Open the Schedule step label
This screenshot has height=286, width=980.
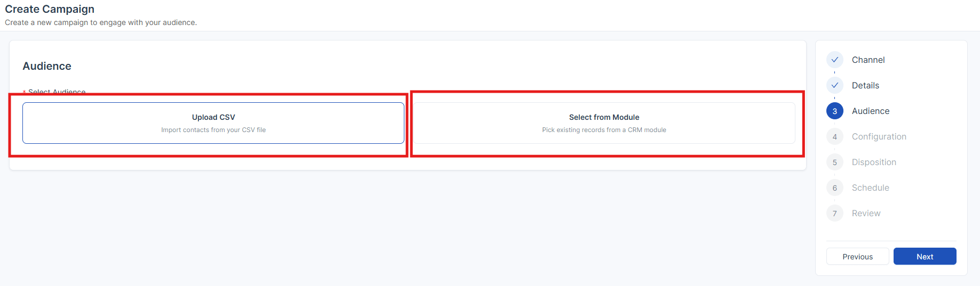click(x=870, y=187)
